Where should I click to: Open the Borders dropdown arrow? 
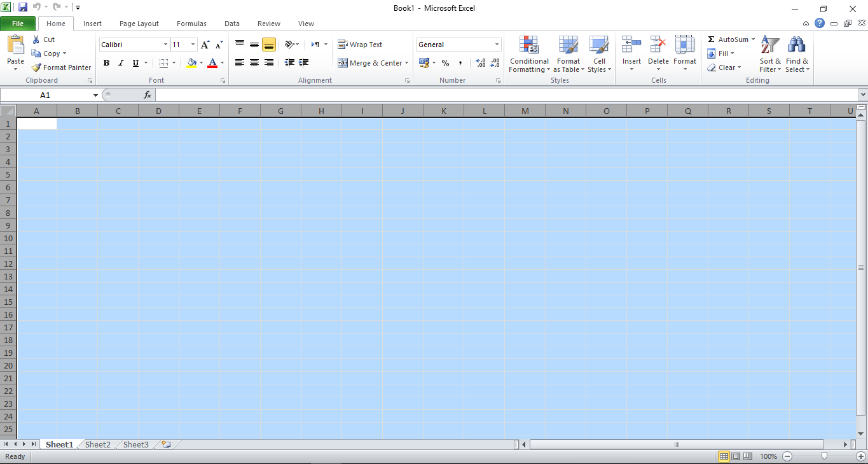click(x=174, y=63)
